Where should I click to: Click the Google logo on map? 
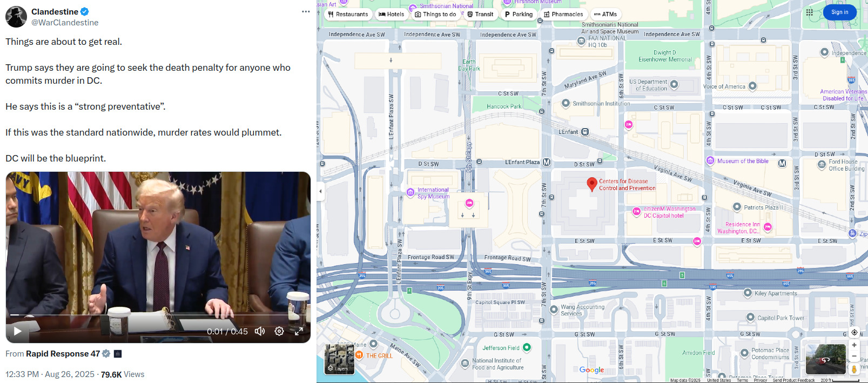pyautogui.click(x=591, y=370)
